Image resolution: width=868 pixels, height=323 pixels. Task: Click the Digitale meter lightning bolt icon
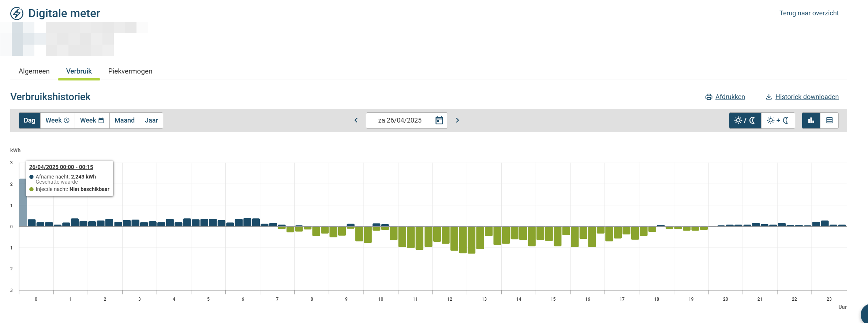coord(17,14)
